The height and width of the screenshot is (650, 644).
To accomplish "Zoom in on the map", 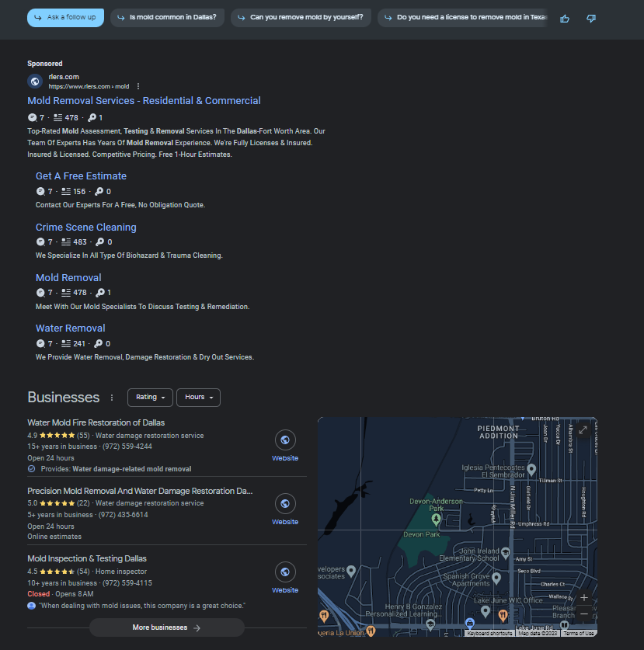I will [584, 598].
